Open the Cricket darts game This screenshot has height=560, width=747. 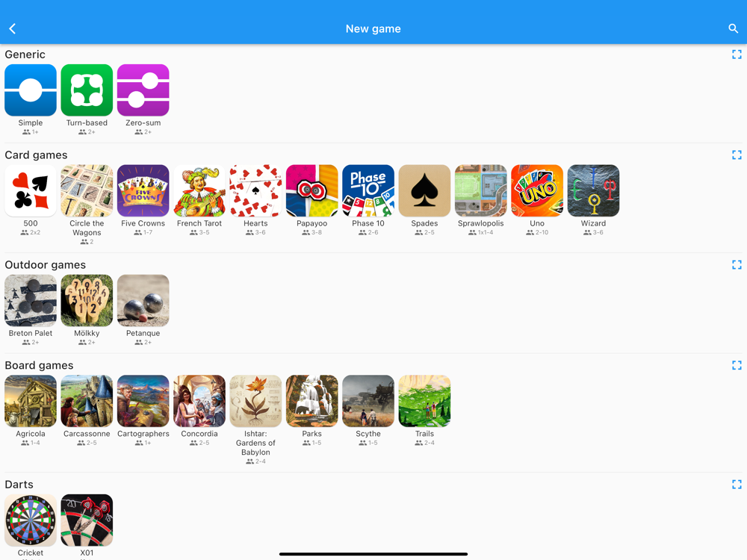(x=31, y=520)
